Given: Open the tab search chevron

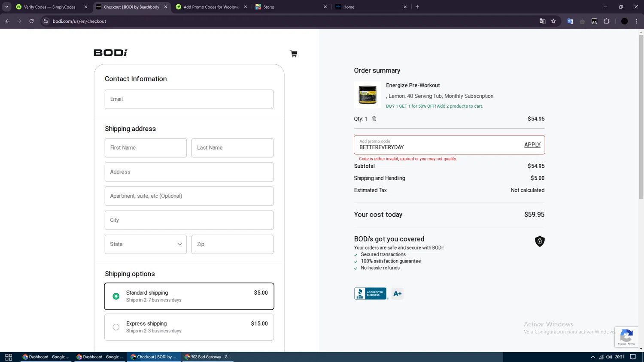Looking at the screenshot, I should (7, 7).
